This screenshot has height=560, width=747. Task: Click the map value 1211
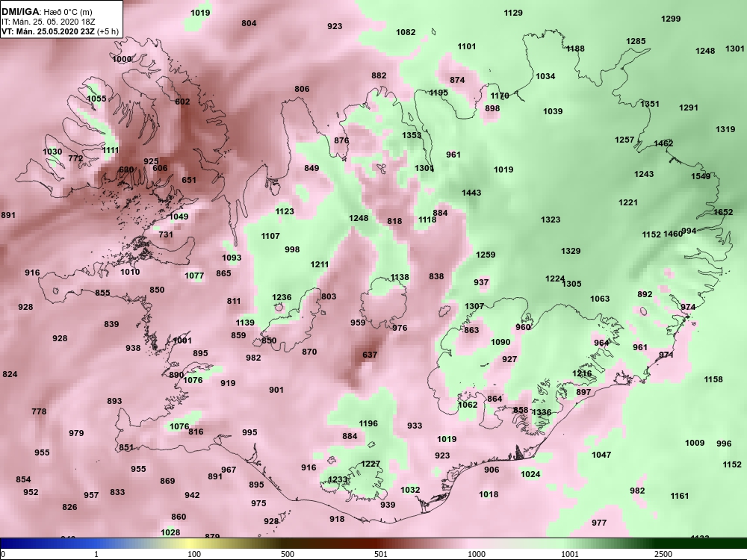coord(319,264)
